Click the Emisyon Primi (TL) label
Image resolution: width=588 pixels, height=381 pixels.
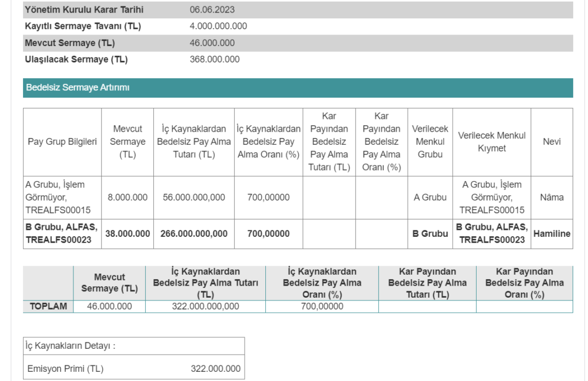(x=65, y=369)
